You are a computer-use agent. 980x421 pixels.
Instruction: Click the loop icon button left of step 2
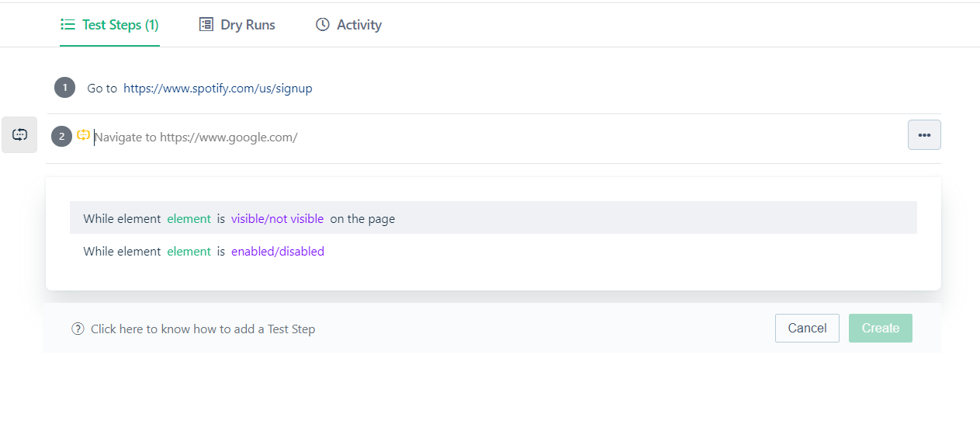(19, 134)
